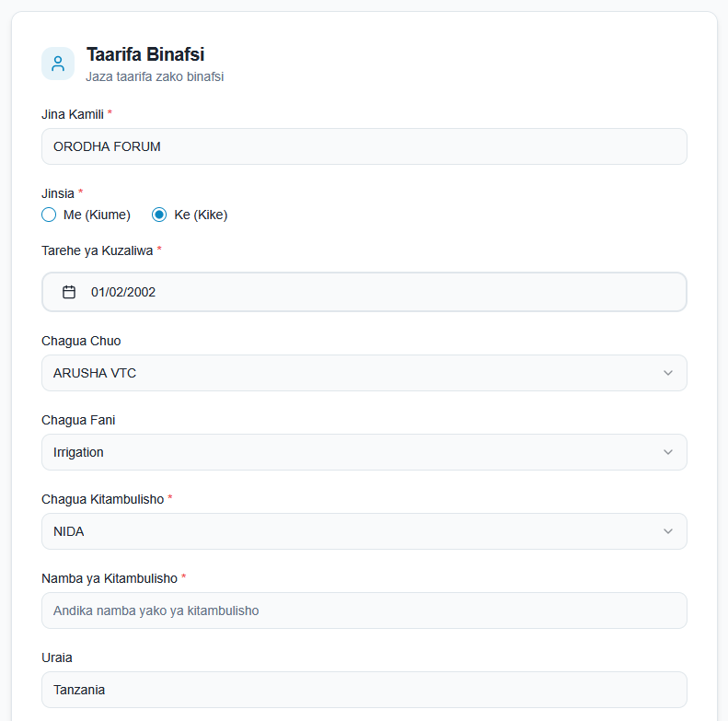Click the Jina Kamili field with ORODHA FORUM
The image size is (728, 721).
tap(364, 146)
